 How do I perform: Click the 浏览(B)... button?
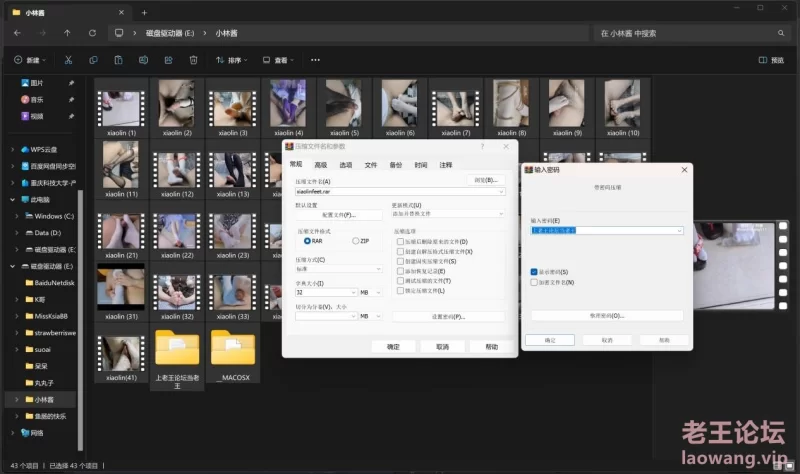coord(484,180)
